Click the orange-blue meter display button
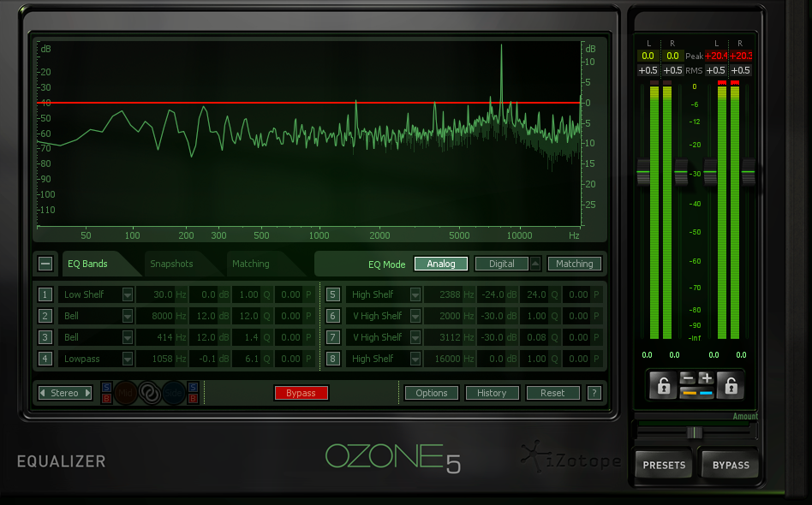Viewport: 812px width, 505px height. coord(696,393)
